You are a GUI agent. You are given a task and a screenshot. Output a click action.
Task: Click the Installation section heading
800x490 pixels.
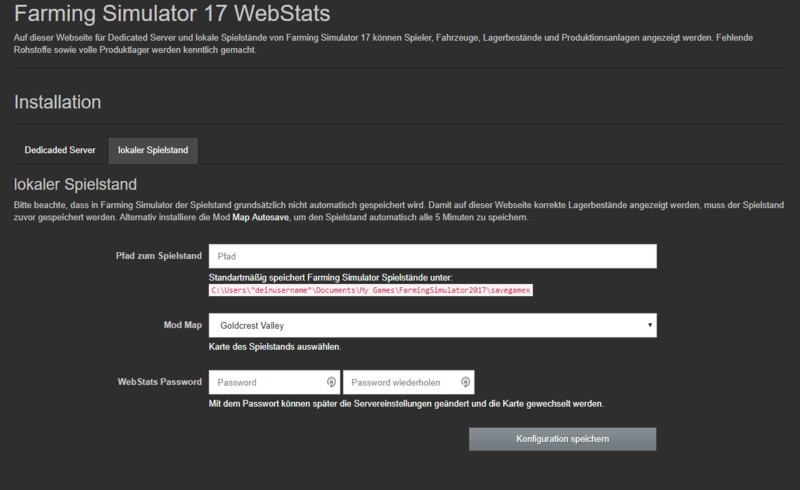pyautogui.click(x=57, y=102)
